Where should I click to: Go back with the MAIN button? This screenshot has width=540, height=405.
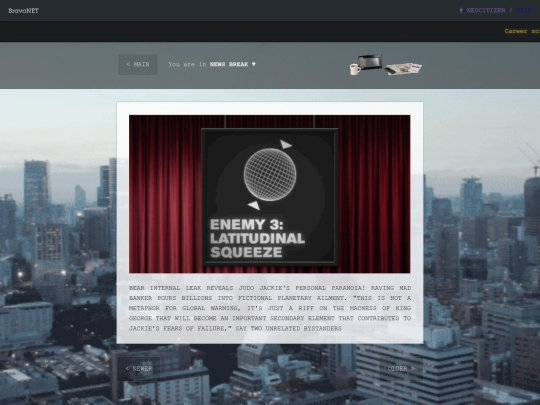[x=138, y=64]
